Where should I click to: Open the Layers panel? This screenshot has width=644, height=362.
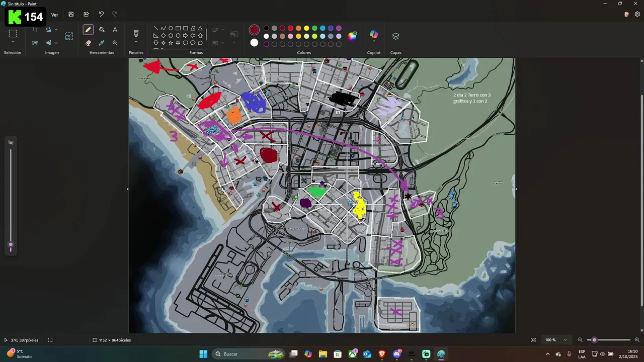[x=395, y=36]
